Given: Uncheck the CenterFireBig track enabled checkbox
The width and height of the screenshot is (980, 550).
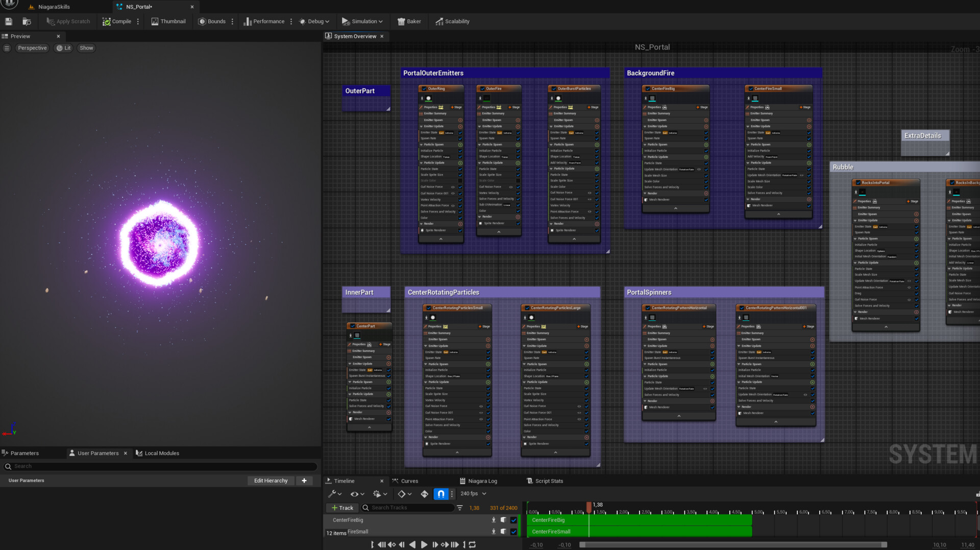Looking at the screenshot, I should coord(513,520).
